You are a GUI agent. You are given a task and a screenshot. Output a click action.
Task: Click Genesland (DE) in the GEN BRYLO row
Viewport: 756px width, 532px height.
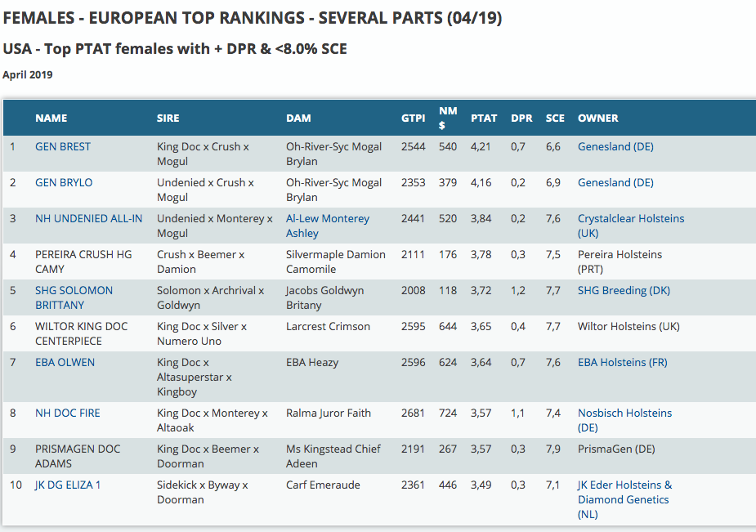pos(615,183)
